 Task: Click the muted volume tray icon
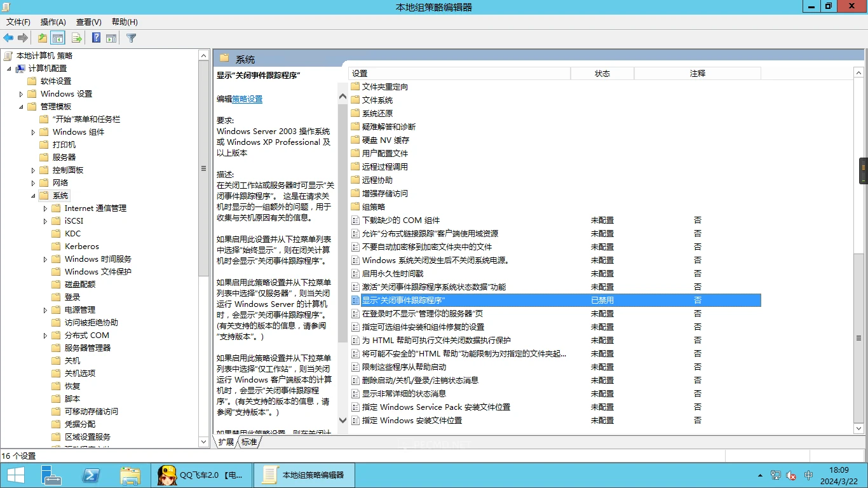[792, 475]
